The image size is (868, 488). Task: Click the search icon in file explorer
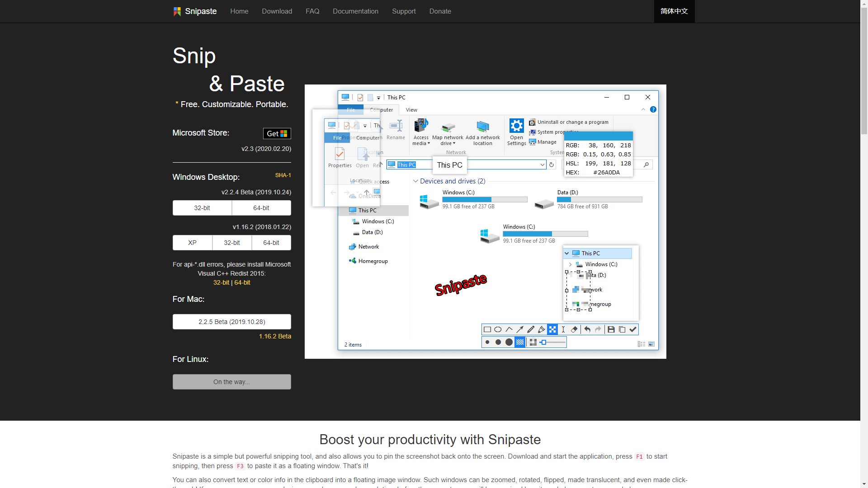click(646, 164)
